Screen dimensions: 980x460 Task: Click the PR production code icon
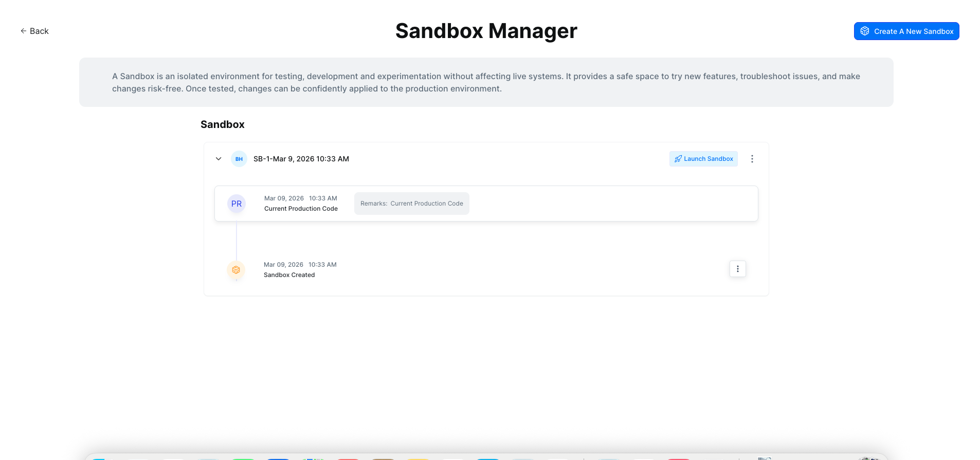coord(237,204)
